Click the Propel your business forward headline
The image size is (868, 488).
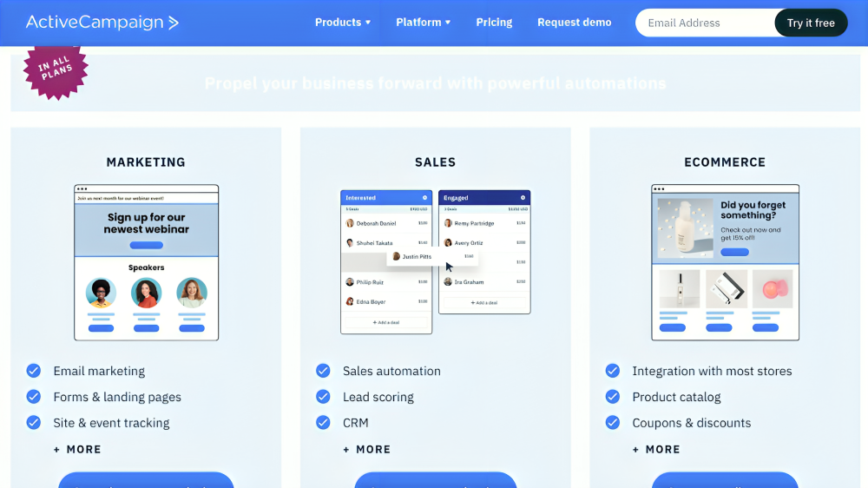436,83
